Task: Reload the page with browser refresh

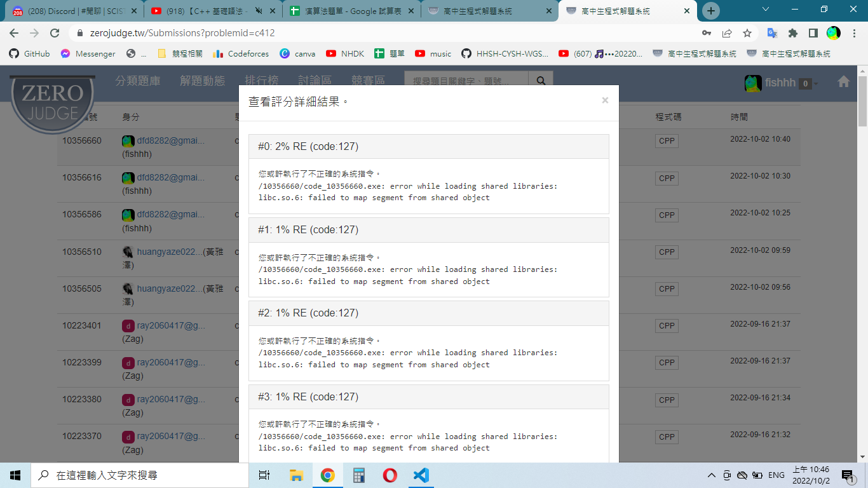Action: pyautogui.click(x=55, y=33)
